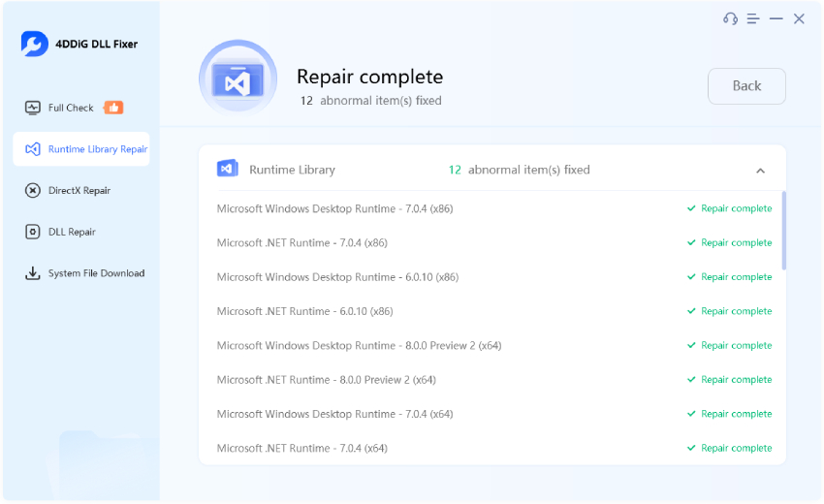Click the results list scrollbar

(x=784, y=230)
